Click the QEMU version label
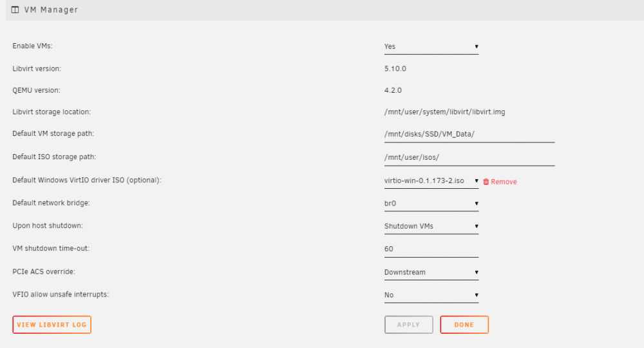 [x=36, y=90]
